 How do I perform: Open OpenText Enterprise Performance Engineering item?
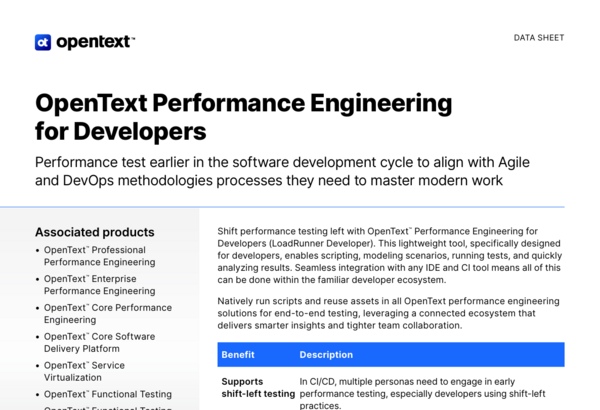pos(99,285)
